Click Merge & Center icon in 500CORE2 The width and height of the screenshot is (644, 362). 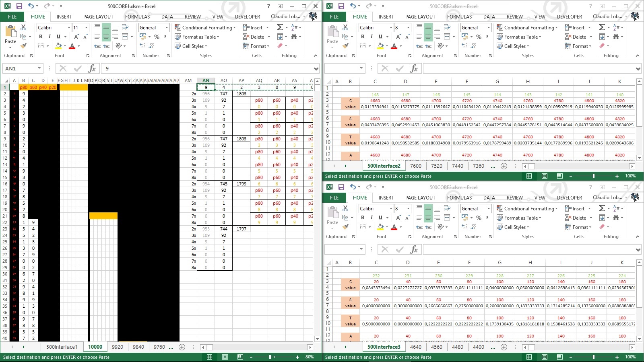pos(447,37)
